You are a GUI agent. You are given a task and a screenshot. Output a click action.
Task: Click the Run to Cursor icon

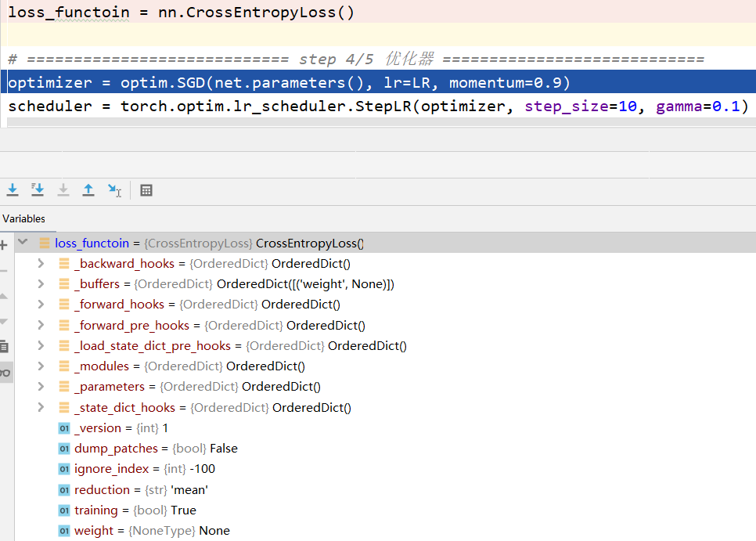(115, 190)
